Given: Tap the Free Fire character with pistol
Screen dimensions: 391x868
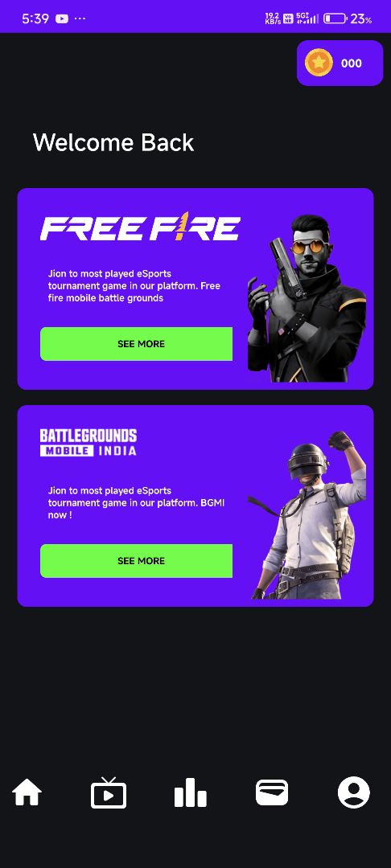Looking at the screenshot, I should point(307,298).
